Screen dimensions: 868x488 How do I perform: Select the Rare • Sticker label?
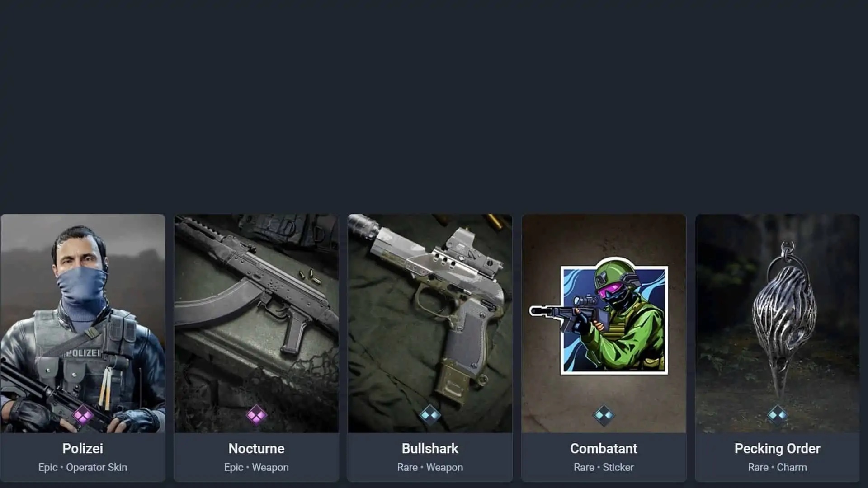click(x=604, y=467)
